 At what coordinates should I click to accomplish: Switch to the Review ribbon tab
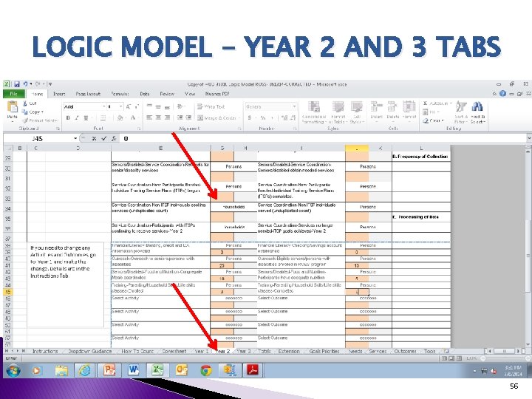167,94
